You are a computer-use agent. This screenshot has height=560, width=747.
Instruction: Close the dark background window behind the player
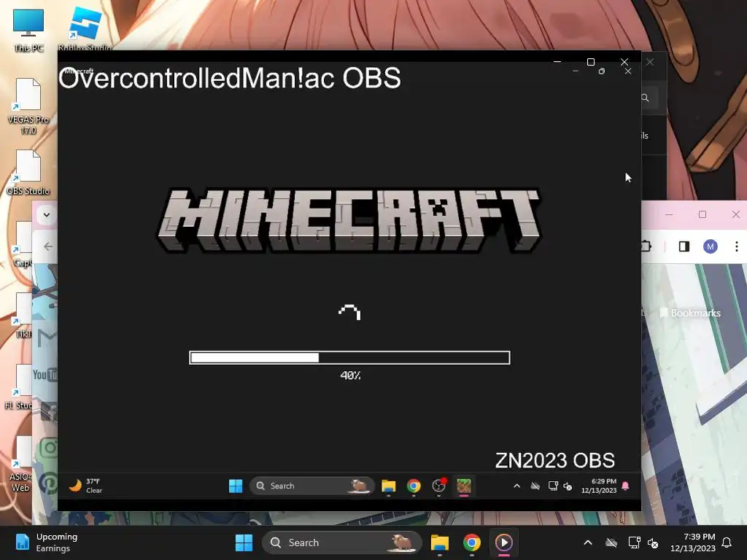[650, 62]
